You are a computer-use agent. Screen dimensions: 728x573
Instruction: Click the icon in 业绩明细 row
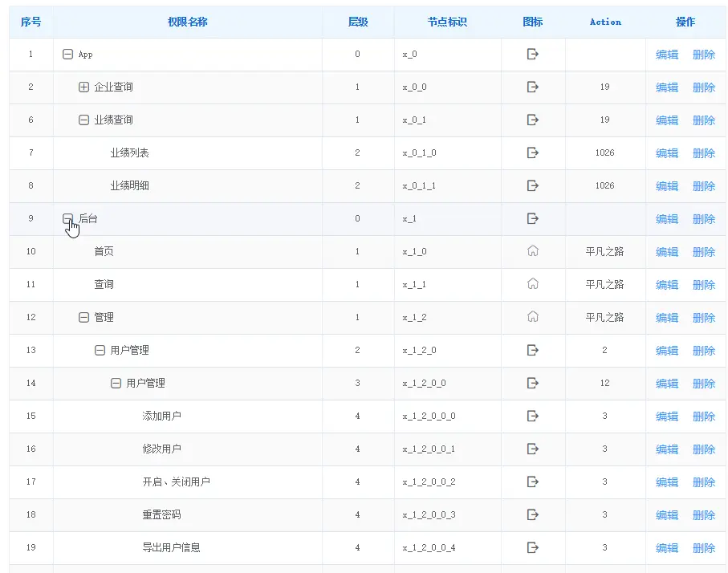532,185
